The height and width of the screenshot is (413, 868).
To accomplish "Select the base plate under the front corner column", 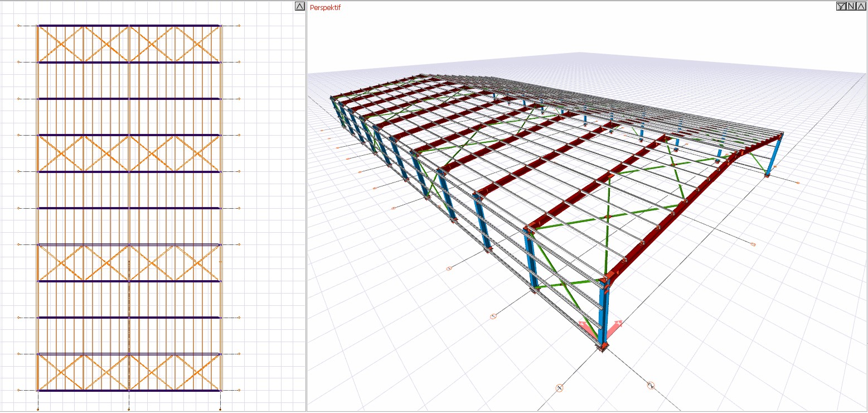I will tap(603, 347).
